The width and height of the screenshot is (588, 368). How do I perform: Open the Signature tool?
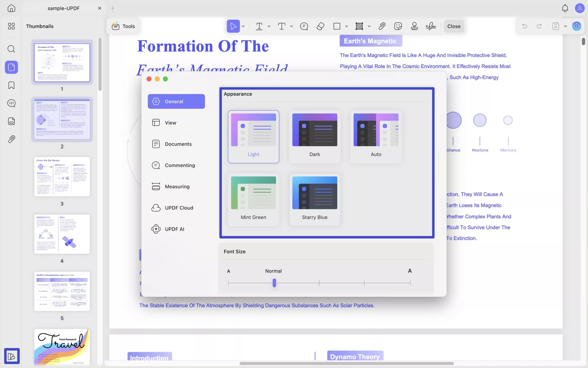click(431, 26)
